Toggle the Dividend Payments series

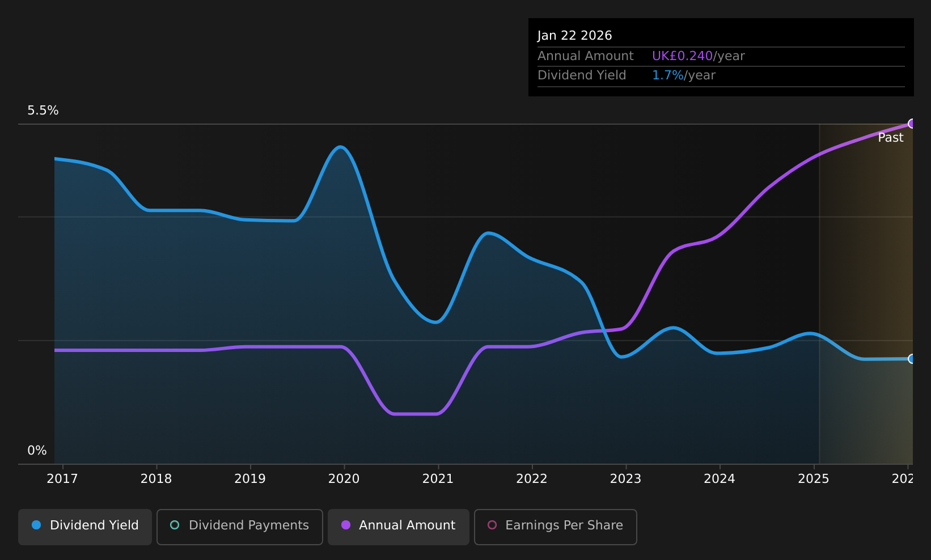click(x=240, y=527)
